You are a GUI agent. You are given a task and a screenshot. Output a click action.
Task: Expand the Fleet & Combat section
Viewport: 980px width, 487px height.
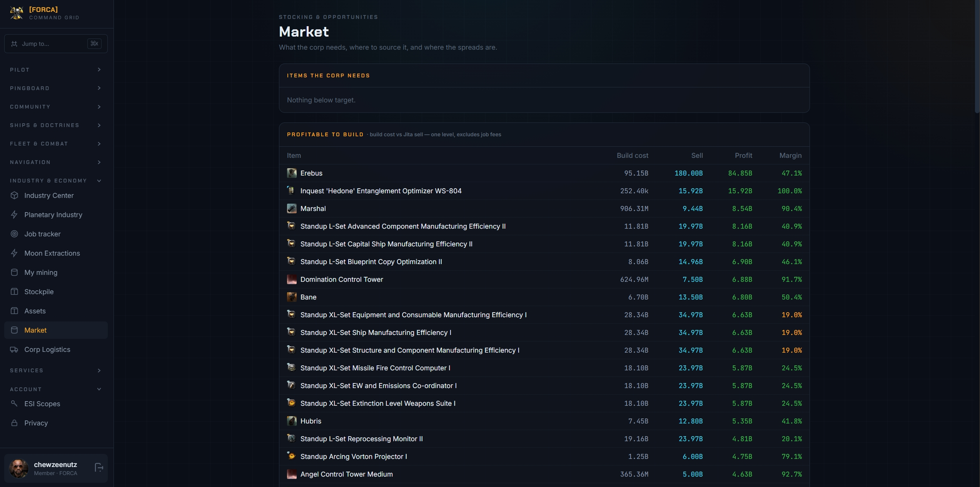click(56, 144)
